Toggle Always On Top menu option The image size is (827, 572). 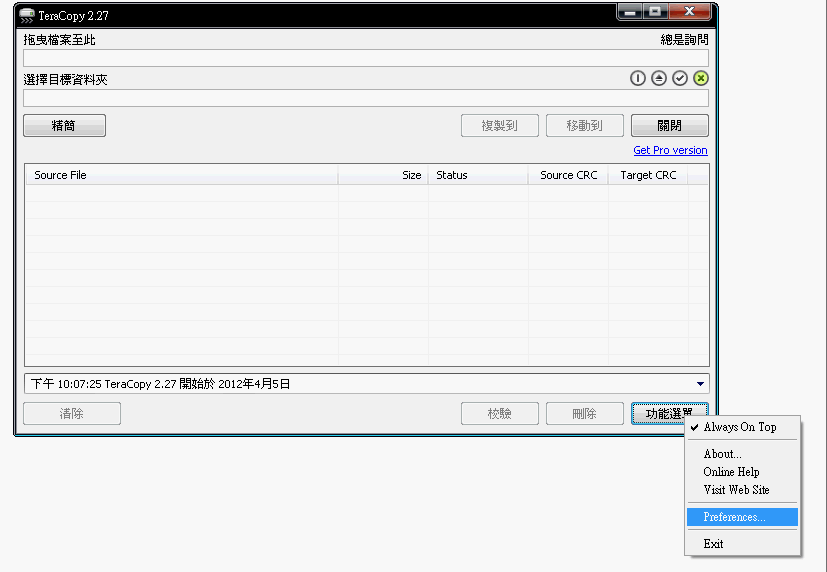click(x=743, y=427)
